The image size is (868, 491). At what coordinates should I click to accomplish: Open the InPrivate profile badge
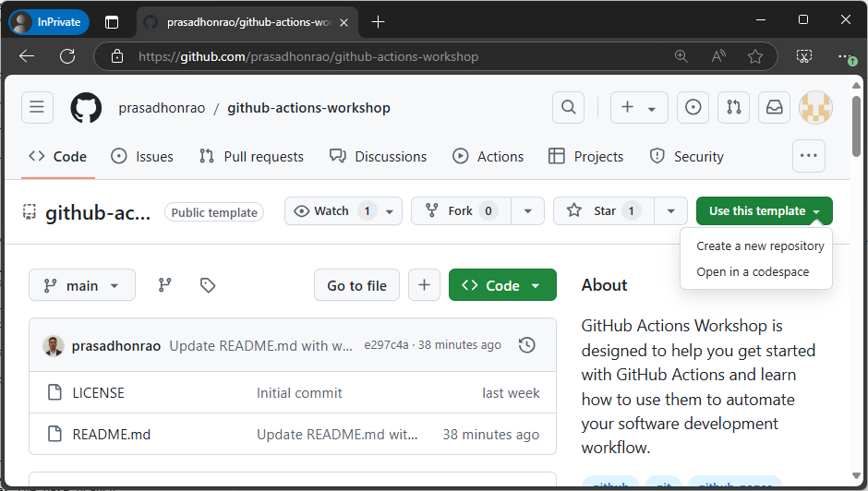tap(49, 22)
